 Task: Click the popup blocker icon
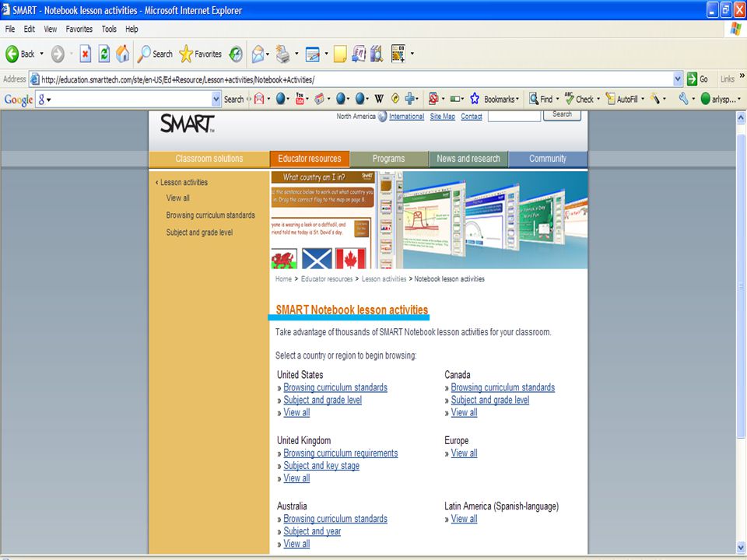pos(433,99)
